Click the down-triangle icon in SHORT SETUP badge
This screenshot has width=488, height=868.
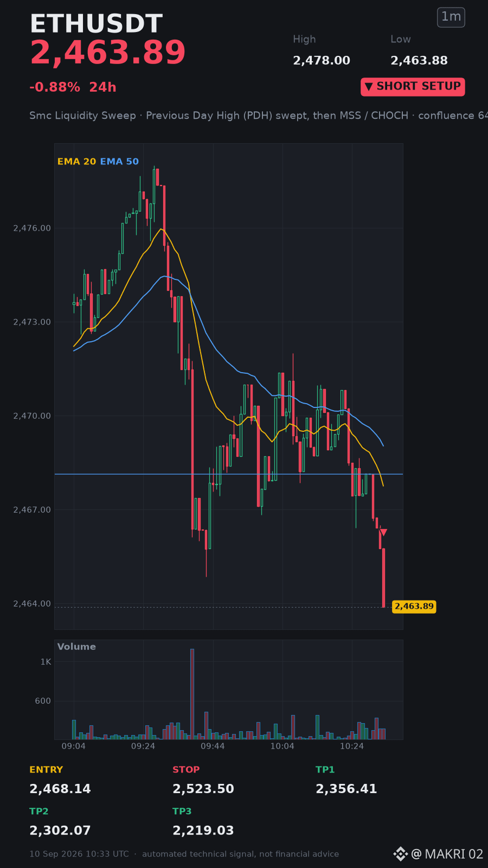point(369,87)
